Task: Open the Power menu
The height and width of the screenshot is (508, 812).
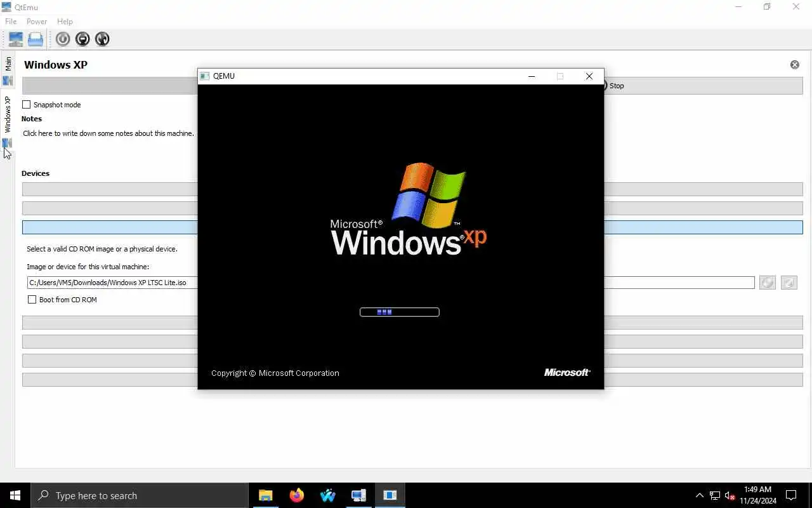Action: [x=37, y=22]
